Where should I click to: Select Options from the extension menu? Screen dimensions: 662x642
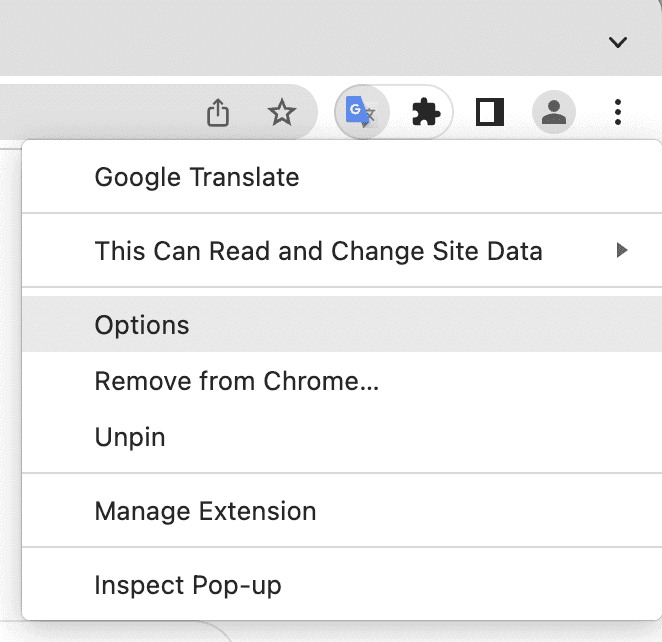pos(142,325)
